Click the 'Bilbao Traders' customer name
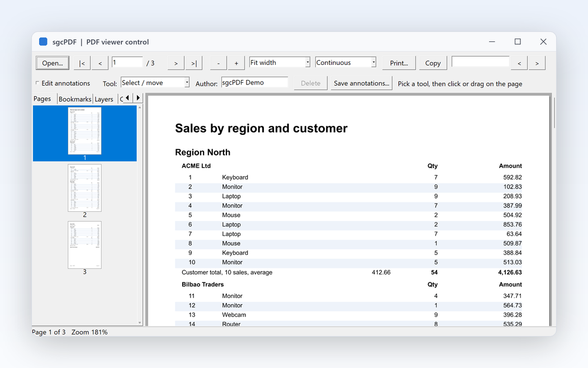This screenshot has width=588, height=368. [x=202, y=284]
